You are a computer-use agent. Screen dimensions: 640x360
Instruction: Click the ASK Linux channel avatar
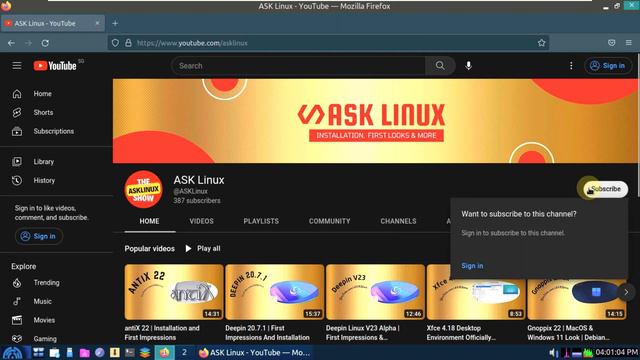point(143,189)
